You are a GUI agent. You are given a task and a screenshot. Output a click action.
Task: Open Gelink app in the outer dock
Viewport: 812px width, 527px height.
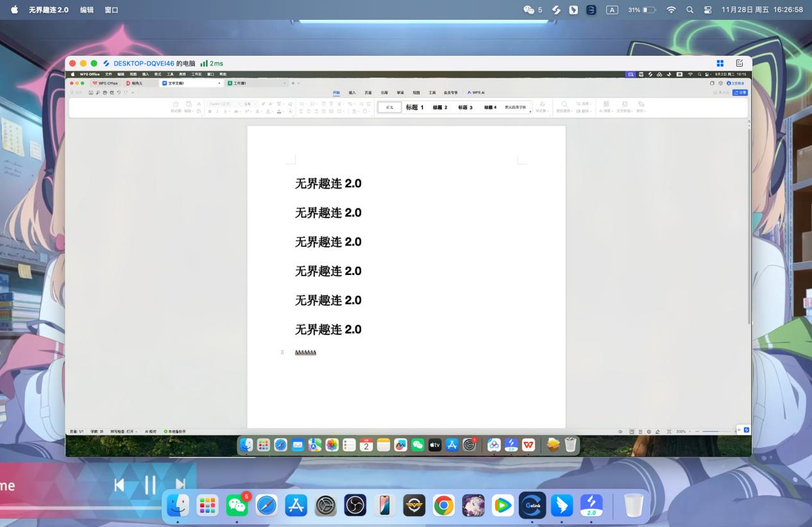[x=532, y=506]
